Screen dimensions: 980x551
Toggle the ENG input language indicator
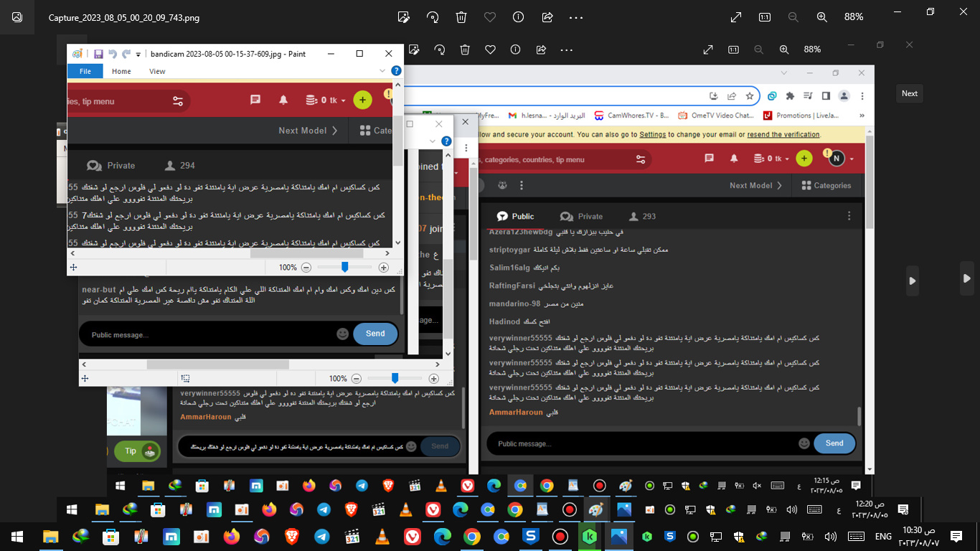coord(883,537)
